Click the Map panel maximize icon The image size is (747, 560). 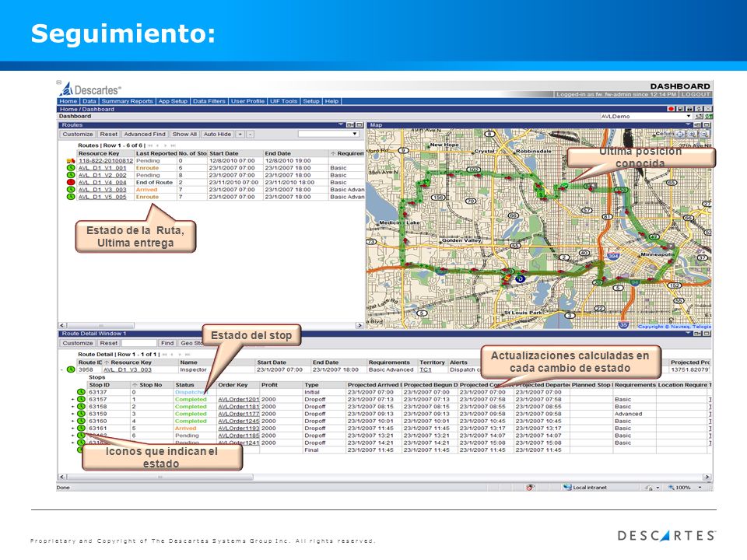(x=707, y=124)
